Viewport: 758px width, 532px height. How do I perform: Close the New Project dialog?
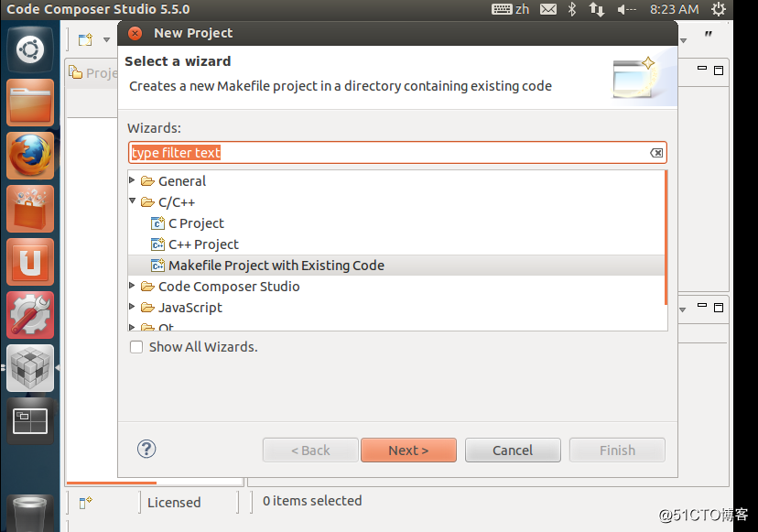click(x=135, y=33)
